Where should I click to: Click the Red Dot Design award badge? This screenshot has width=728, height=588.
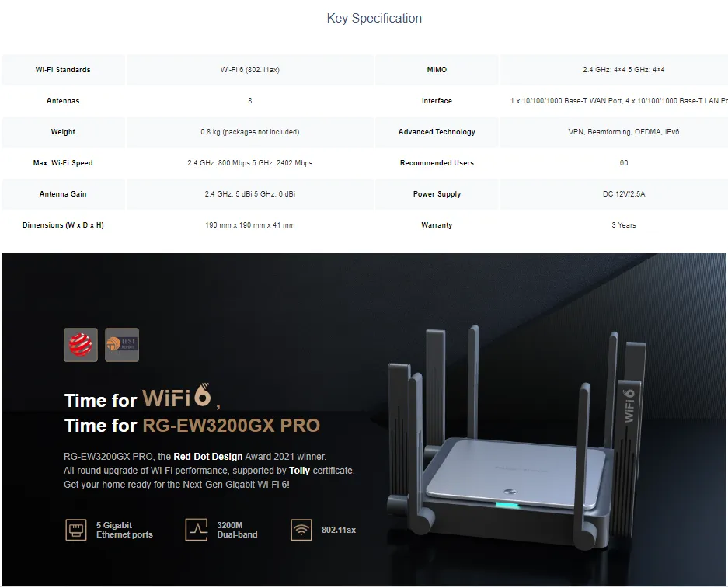pos(81,345)
